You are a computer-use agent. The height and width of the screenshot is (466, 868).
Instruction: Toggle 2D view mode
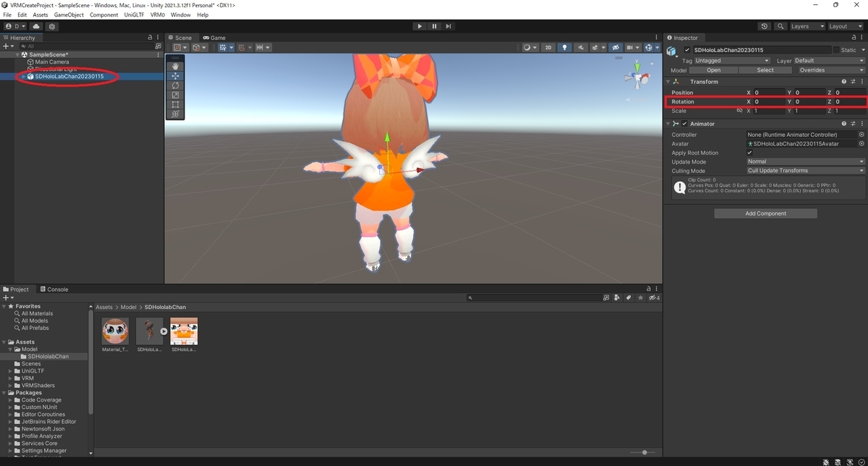[548, 48]
